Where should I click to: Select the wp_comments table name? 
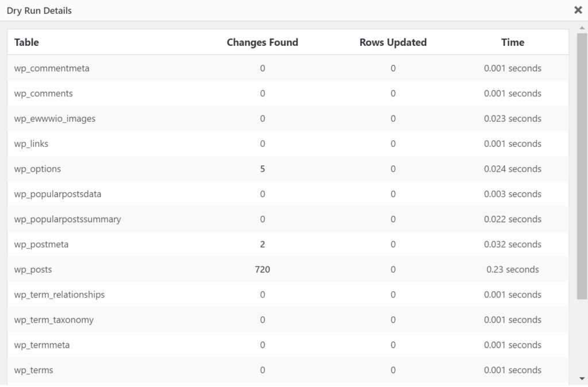pyautogui.click(x=43, y=94)
